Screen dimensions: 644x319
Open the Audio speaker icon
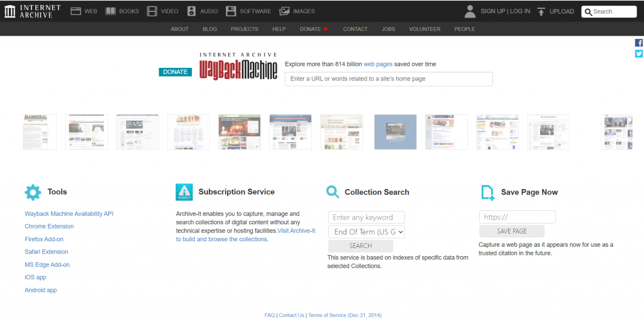coord(191,11)
